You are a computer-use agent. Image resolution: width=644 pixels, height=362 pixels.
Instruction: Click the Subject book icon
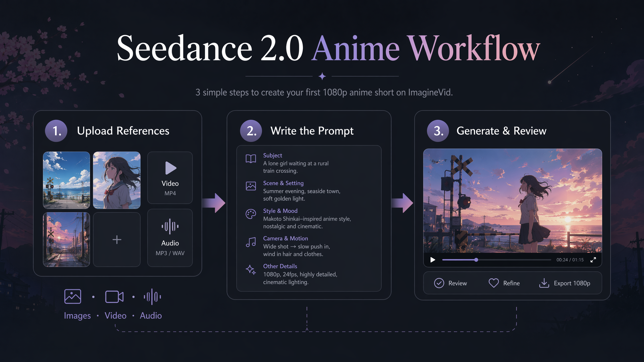pos(251,159)
